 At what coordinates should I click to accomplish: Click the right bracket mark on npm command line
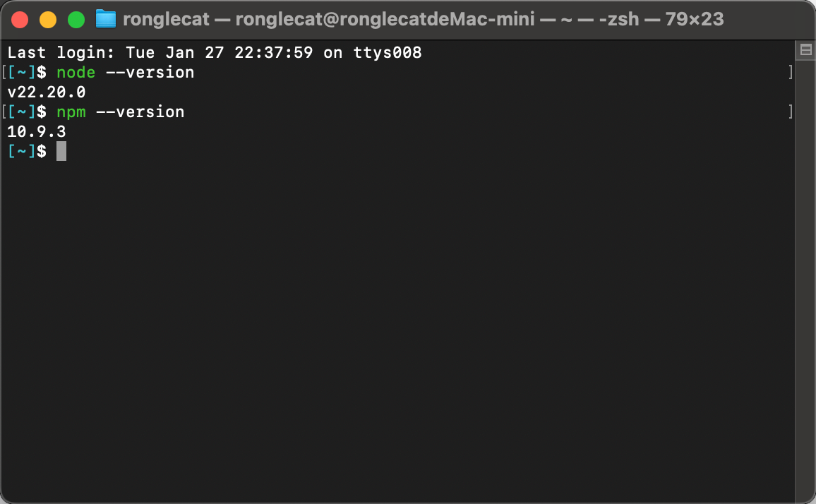(x=791, y=112)
